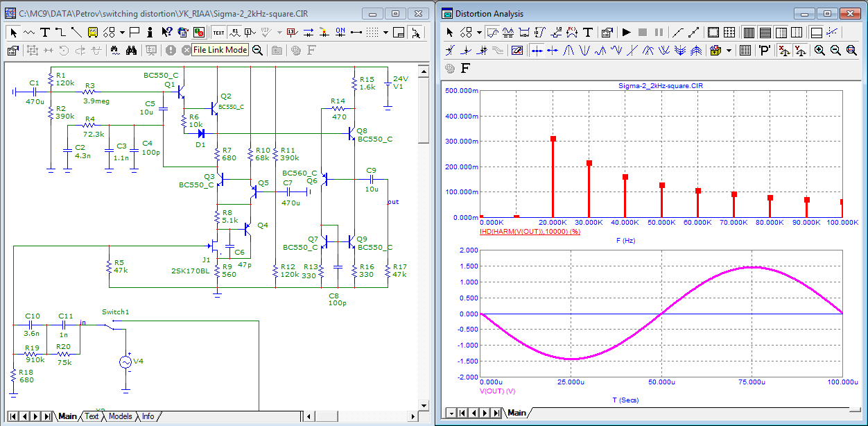Toggle grid text display button labeled TEXT
This screenshot has width=868, height=426.
tap(218, 32)
